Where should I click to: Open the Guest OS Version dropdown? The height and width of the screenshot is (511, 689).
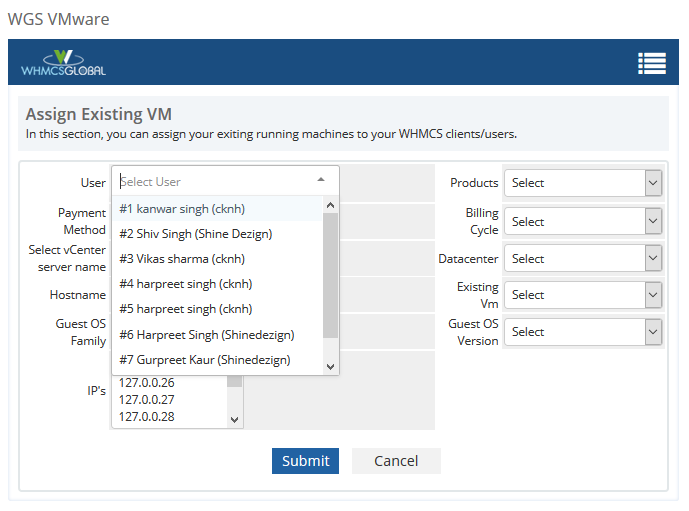(x=582, y=332)
